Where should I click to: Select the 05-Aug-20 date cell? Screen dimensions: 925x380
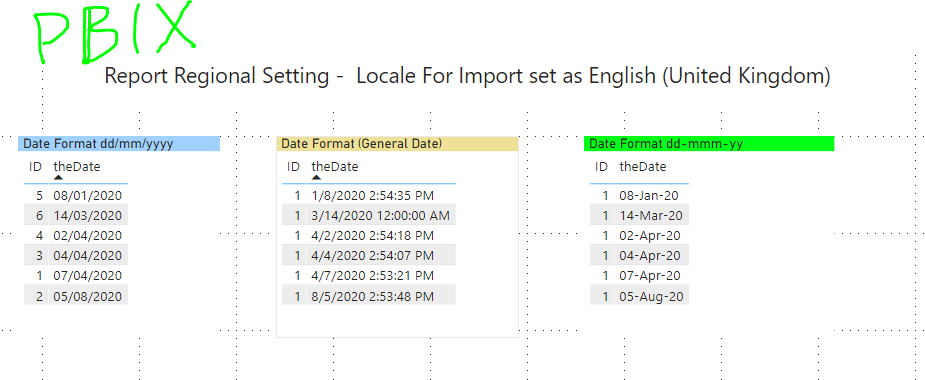pos(651,296)
